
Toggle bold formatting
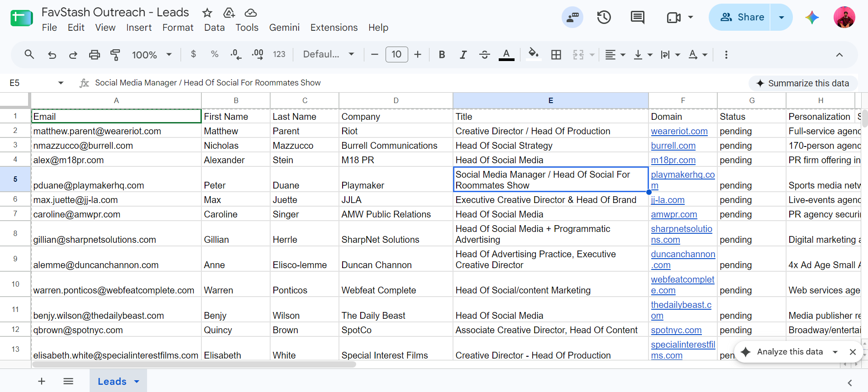(x=442, y=55)
